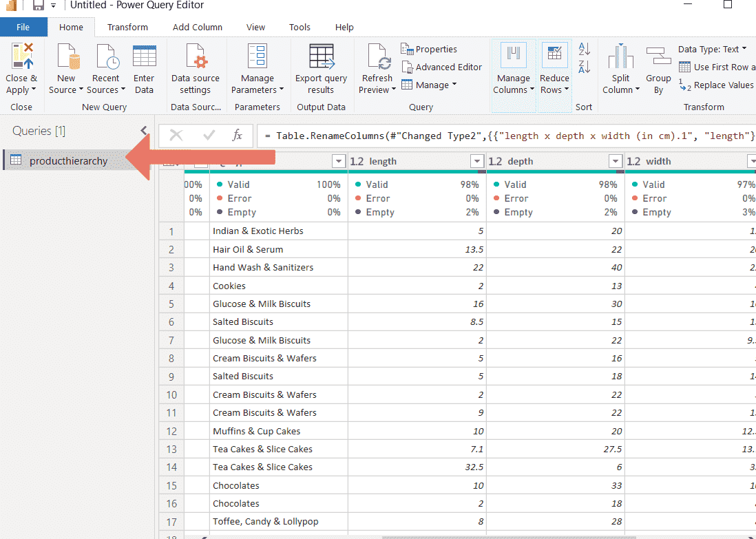Open the length column filter dropdown
This screenshot has height=539, width=756.
click(x=477, y=161)
